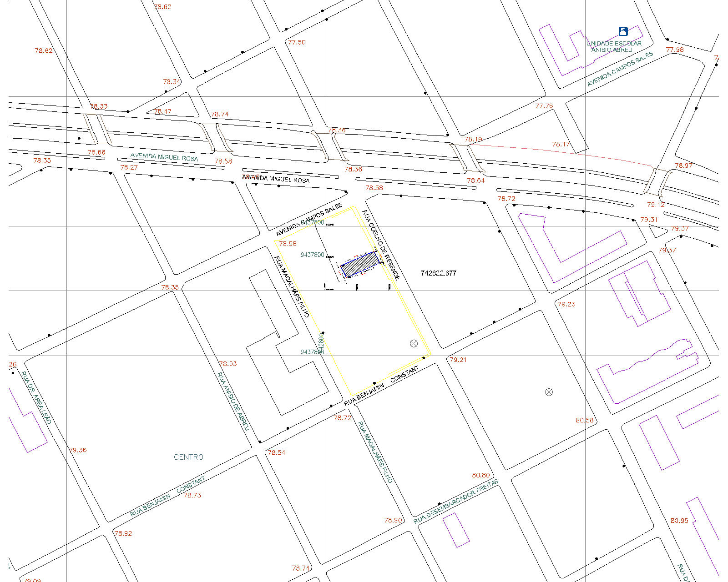Select the elevation text 77.76
Image resolution: width=728 pixels, height=582 pixels.
pyautogui.click(x=544, y=106)
